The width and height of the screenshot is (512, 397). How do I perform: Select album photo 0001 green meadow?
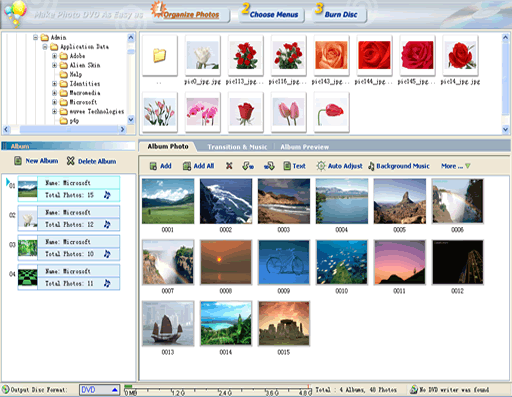[x=168, y=201]
